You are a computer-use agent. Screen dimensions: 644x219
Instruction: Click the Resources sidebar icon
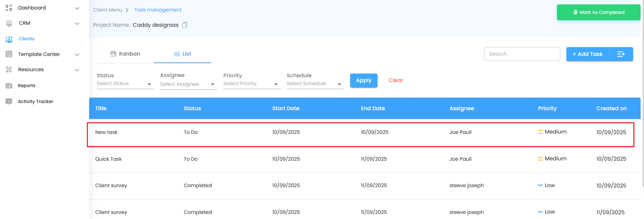click(x=9, y=69)
